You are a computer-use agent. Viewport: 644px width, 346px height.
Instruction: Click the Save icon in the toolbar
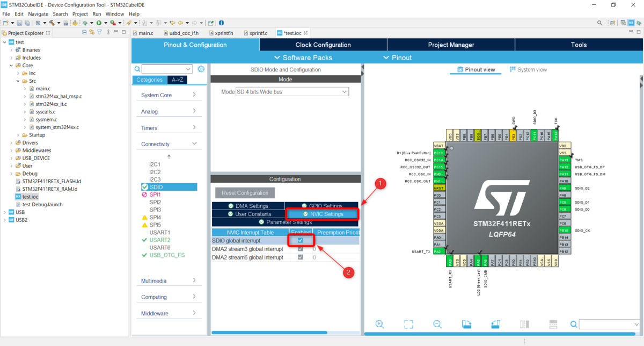19,23
